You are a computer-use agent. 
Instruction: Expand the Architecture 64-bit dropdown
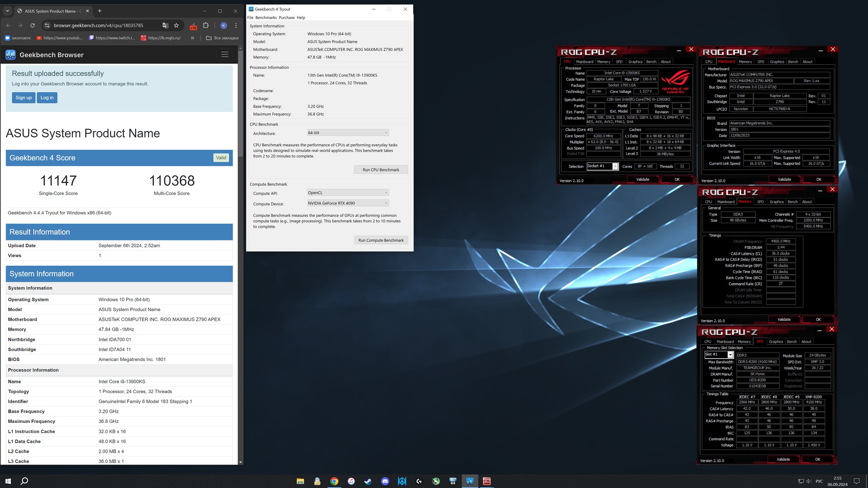click(x=348, y=133)
